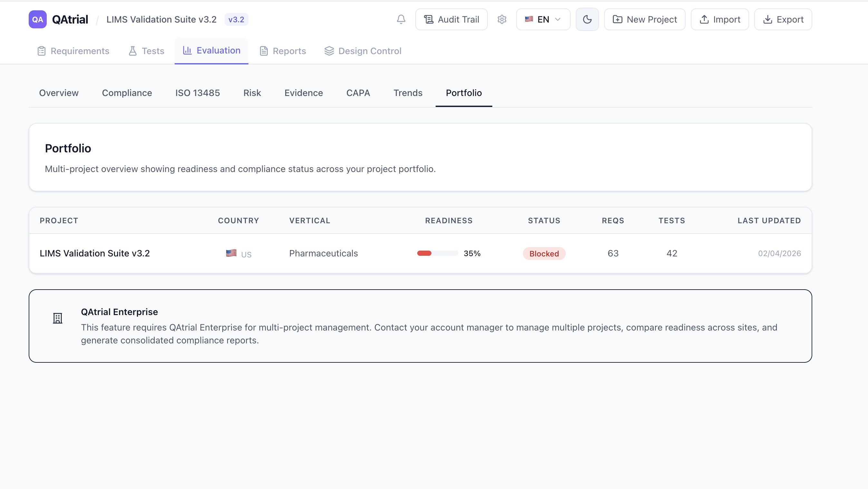
Task: Switch to Requirements tab
Action: pos(73,51)
